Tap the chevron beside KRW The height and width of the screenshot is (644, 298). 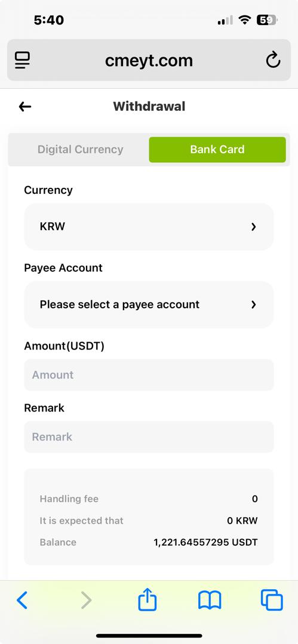(x=254, y=227)
